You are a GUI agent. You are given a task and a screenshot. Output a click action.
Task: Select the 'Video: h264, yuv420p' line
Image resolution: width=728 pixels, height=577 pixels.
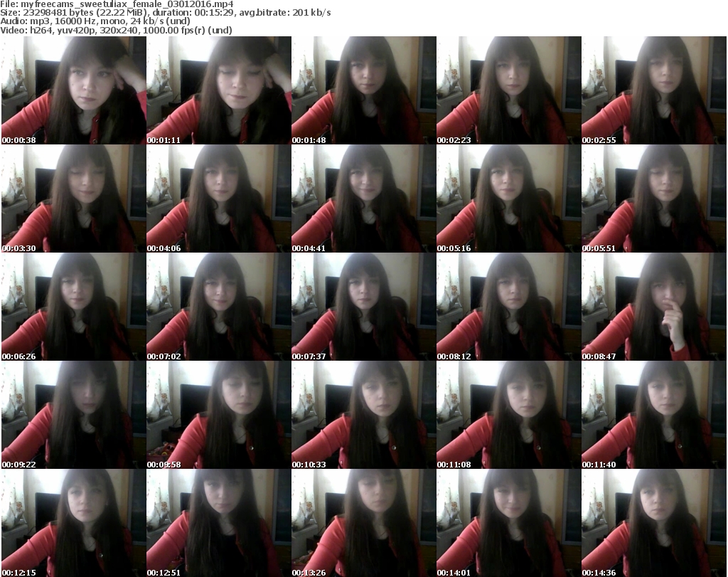[116, 30]
